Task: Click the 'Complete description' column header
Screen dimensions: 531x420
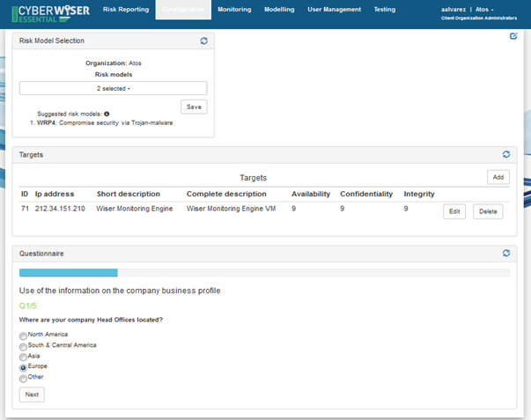Action: pos(226,194)
